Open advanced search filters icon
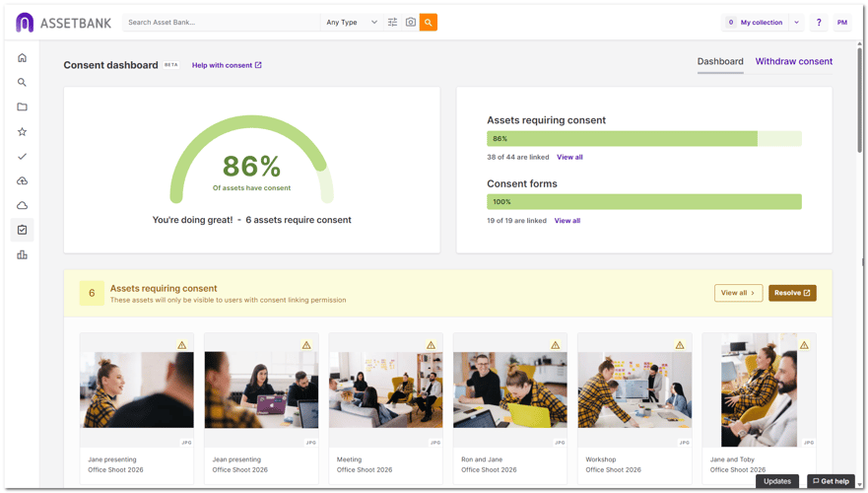The width and height of the screenshot is (868, 493). (x=392, y=22)
